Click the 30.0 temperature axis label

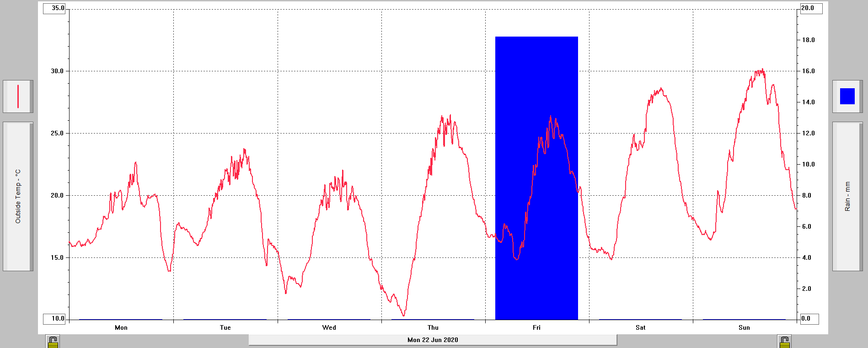coord(57,71)
